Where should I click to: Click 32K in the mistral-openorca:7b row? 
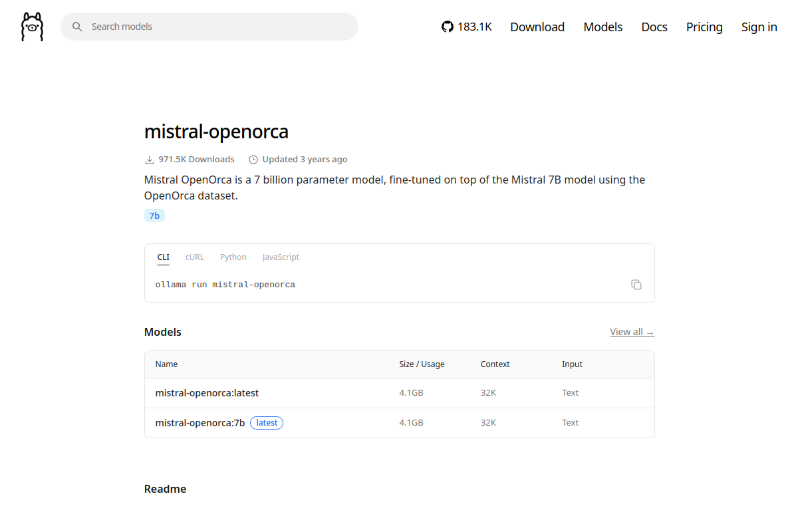[x=488, y=423]
